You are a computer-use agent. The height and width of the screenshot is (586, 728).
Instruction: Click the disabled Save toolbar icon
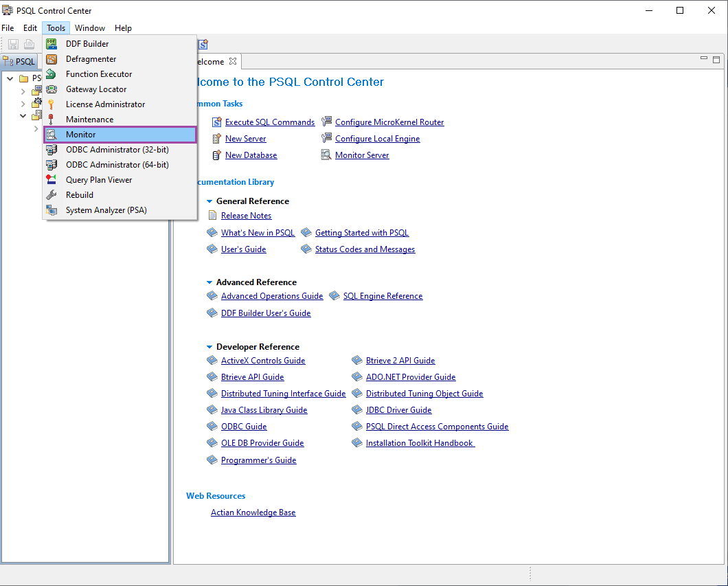(14, 44)
